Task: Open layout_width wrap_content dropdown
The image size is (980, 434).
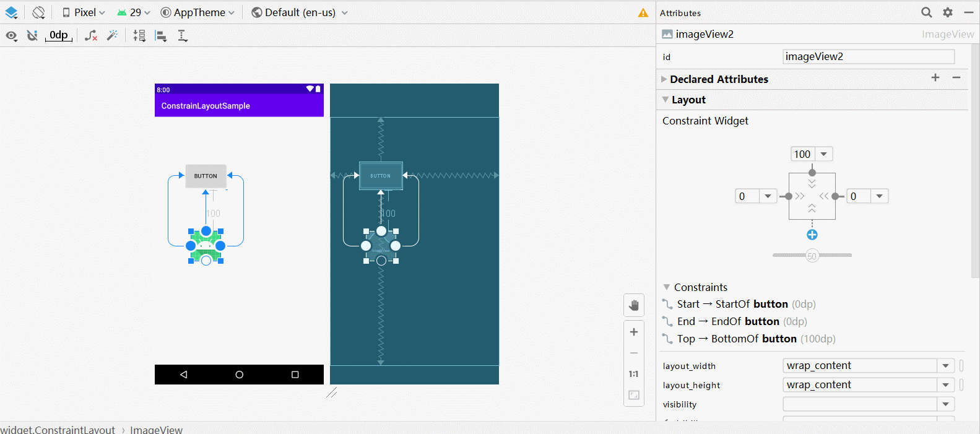Action: click(x=946, y=366)
